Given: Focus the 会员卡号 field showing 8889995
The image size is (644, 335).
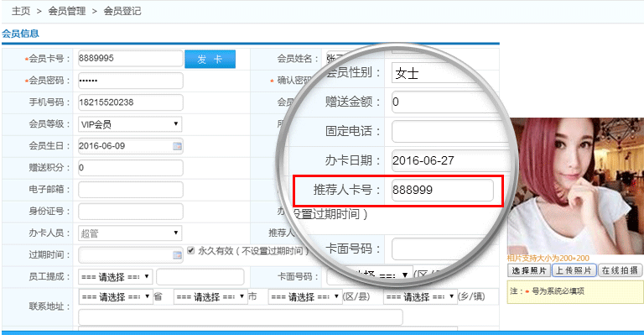Looking at the screenshot, I should point(130,59).
